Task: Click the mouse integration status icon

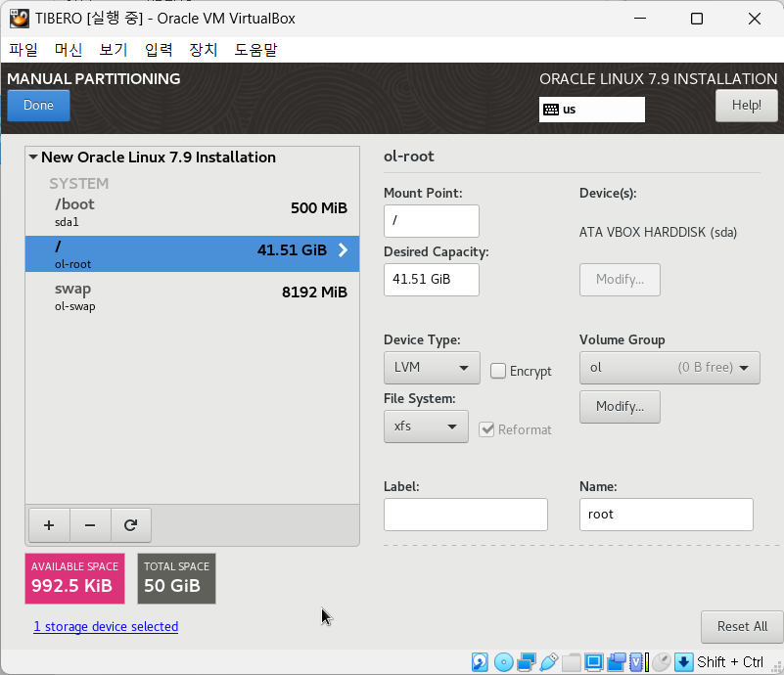Action: pyautogui.click(x=661, y=662)
